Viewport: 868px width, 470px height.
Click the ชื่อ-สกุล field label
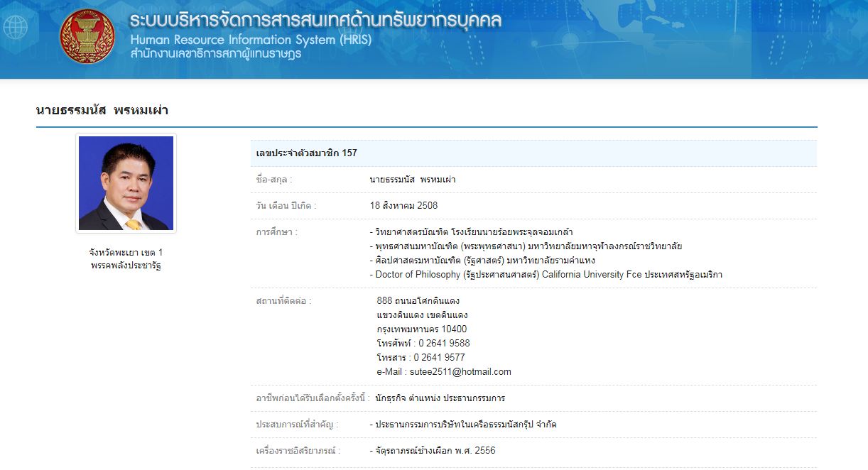(274, 180)
